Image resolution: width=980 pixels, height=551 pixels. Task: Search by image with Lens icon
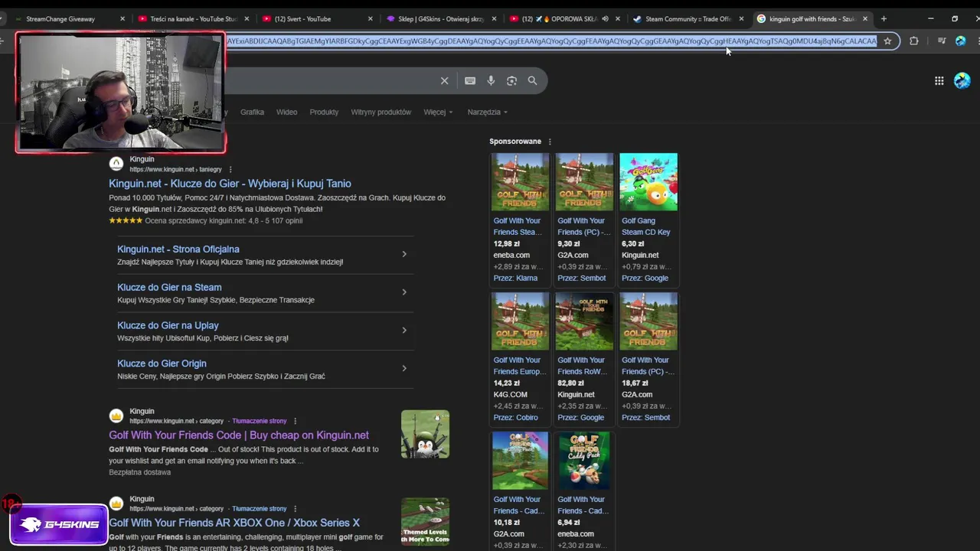coord(511,80)
